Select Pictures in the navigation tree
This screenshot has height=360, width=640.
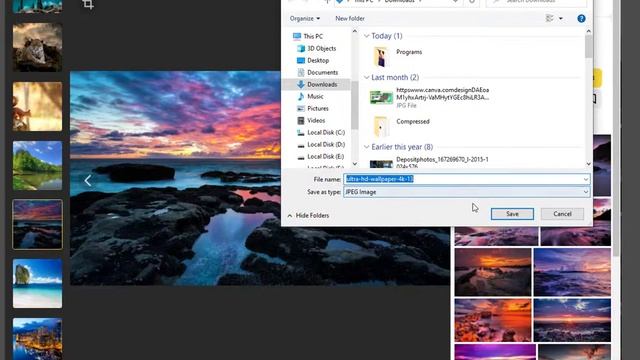[318, 109]
